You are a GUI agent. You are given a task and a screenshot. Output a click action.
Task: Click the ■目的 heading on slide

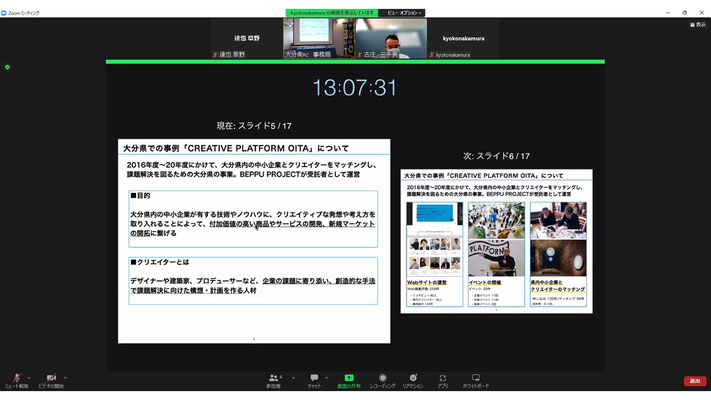[x=140, y=195]
